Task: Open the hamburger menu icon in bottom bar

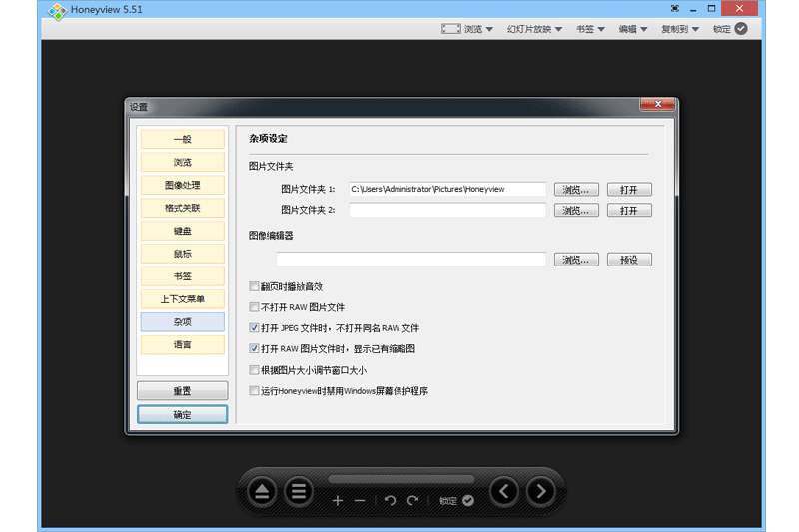Action: click(x=298, y=491)
